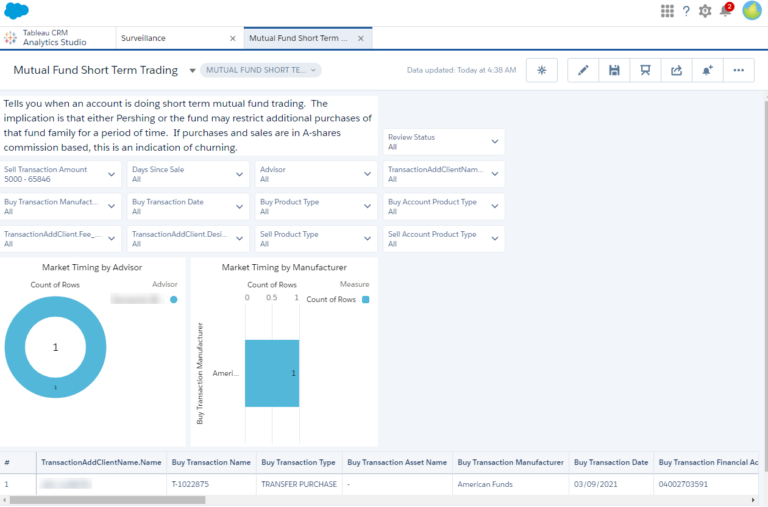Open the Buy Product Type filter
768x507 pixels.
tap(316, 206)
